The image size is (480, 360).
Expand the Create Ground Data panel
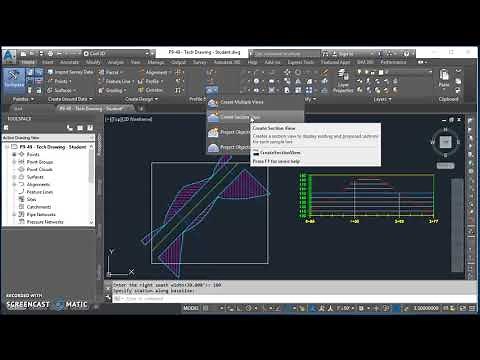tap(70, 99)
